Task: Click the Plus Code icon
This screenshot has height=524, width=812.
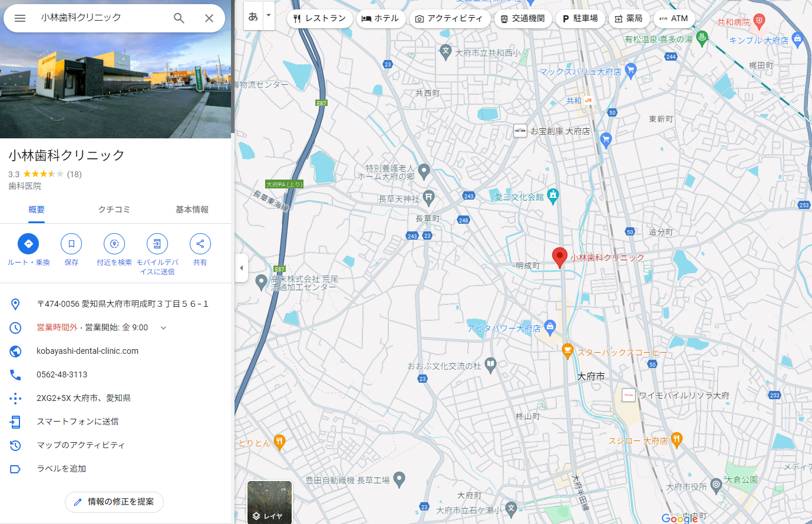Action: point(15,398)
